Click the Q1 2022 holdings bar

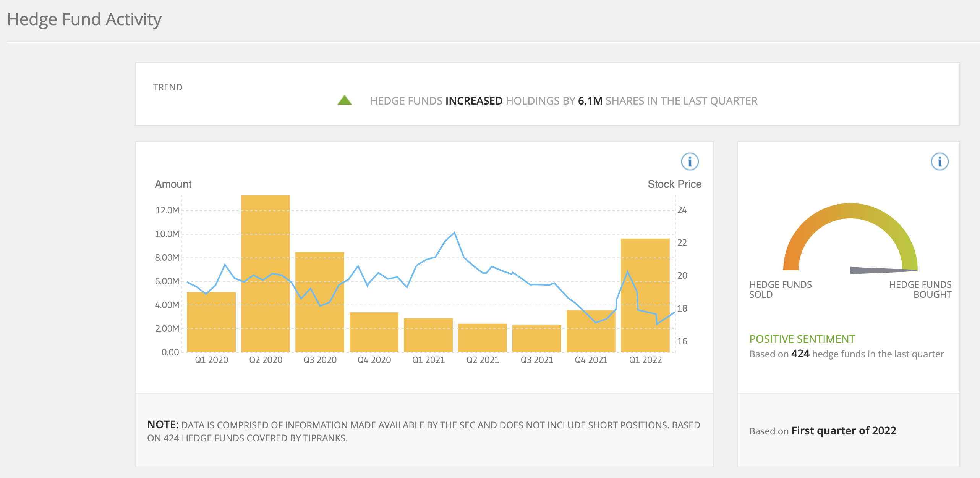[645, 295]
